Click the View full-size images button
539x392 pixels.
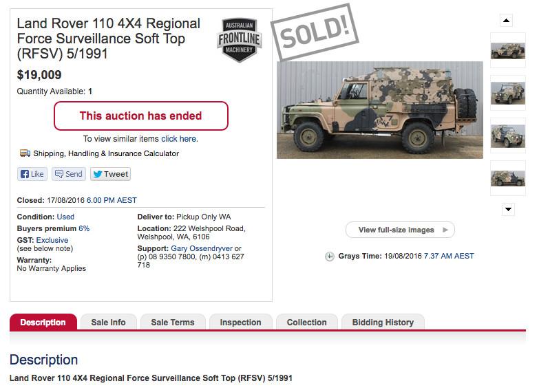(x=400, y=230)
